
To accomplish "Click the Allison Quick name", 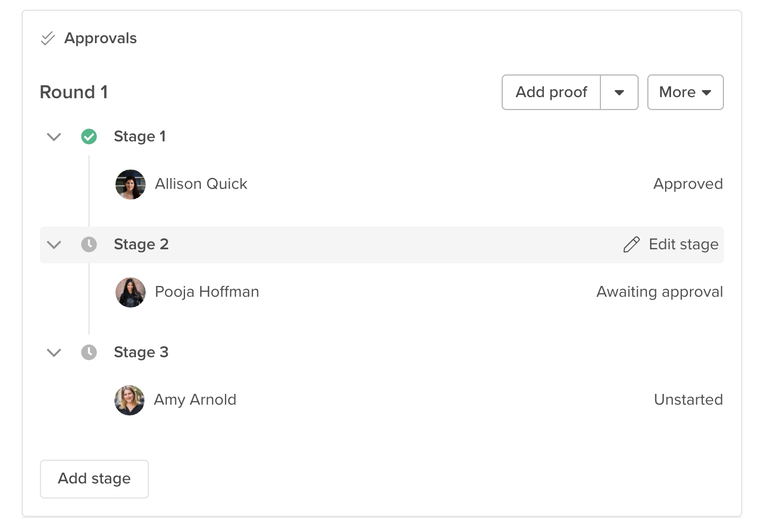I will tap(201, 184).
